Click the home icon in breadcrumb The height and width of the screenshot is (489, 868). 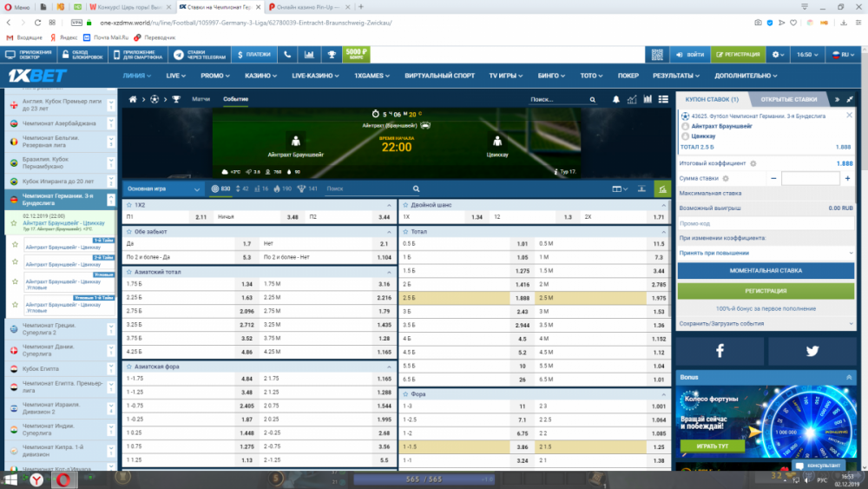[133, 99]
